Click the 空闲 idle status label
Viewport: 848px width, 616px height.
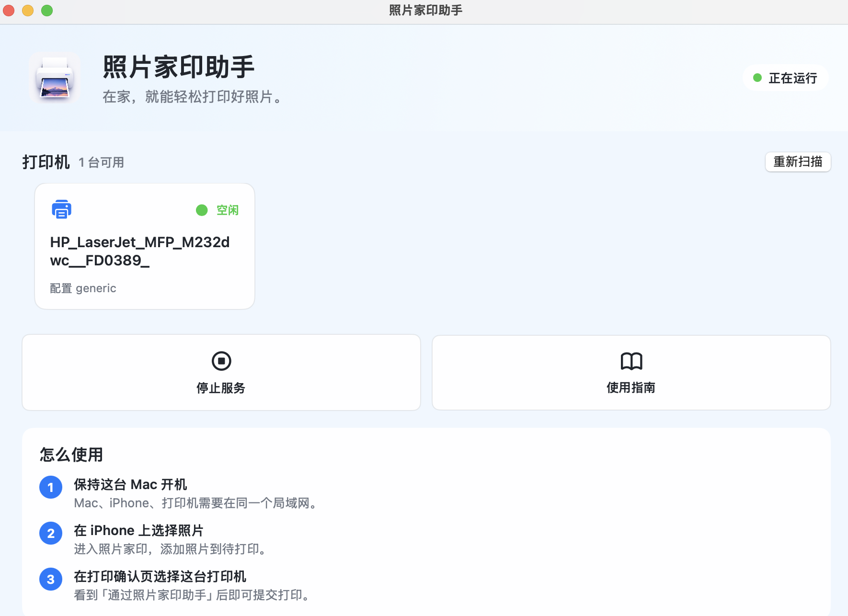click(228, 210)
